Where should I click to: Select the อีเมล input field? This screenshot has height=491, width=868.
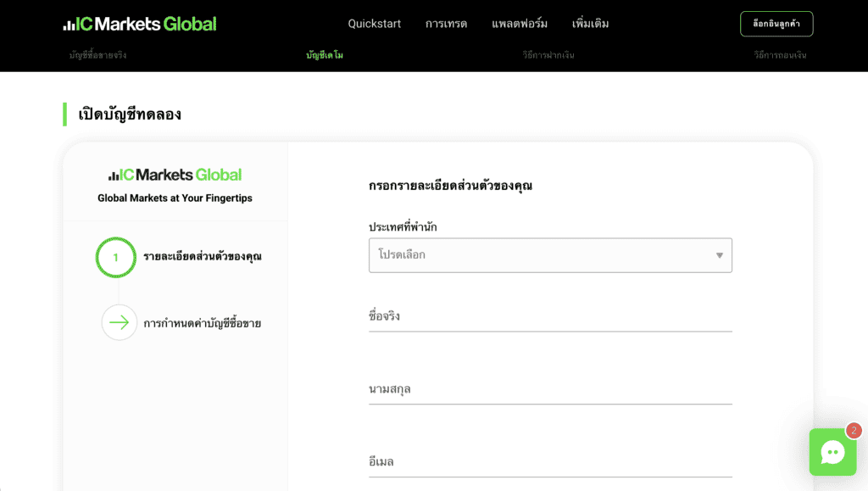[x=550, y=462]
